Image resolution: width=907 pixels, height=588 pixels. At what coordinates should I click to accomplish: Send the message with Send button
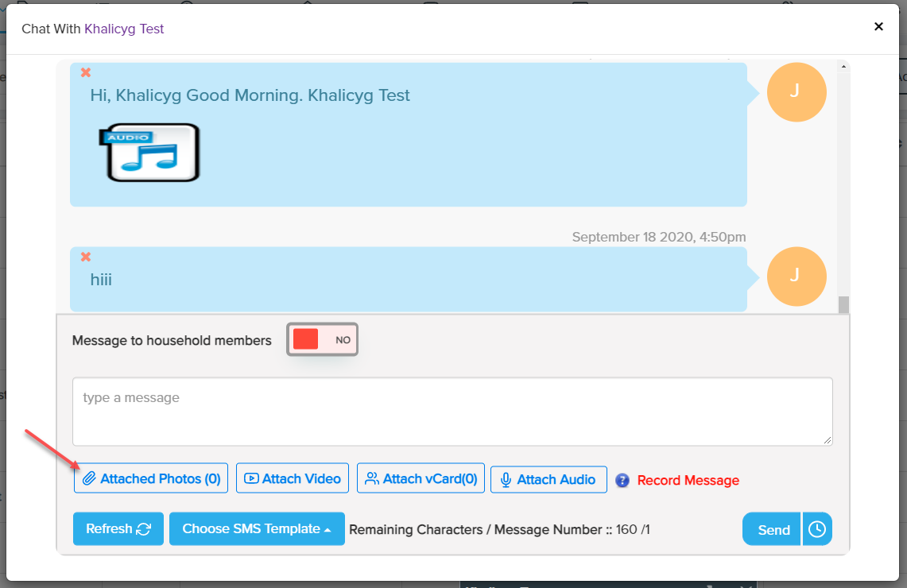point(772,529)
